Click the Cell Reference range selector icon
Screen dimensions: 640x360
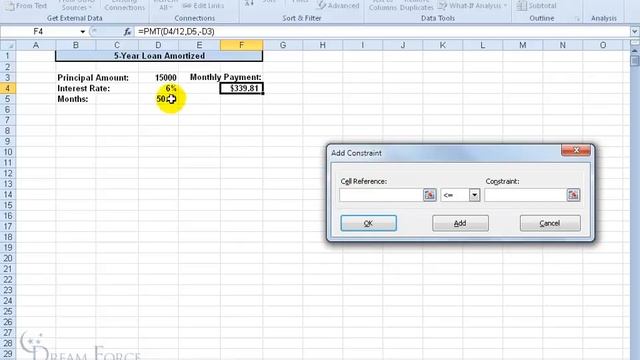430,195
